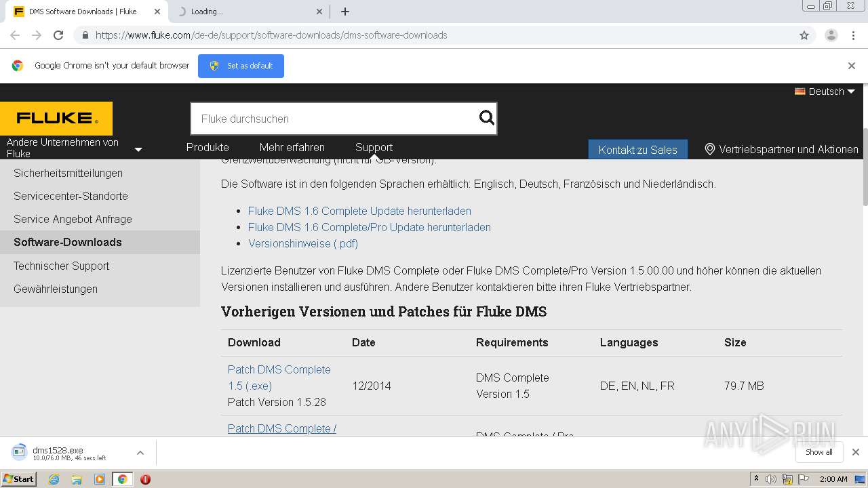This screenshot has width=868, height=488.
Task: Click Vertriebspartner und Aktionen link
Action: [789, 149]
